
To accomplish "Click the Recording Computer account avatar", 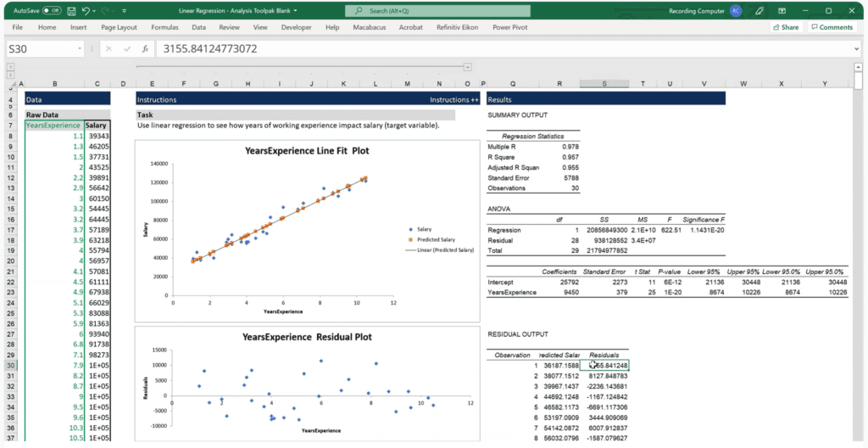I will click(736, 10).
